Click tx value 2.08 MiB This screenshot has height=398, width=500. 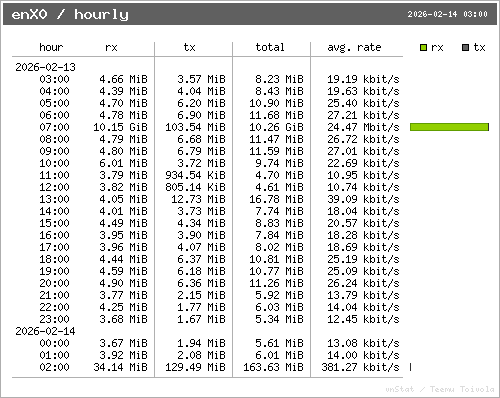pyautogui.click(x=201, y=355)
